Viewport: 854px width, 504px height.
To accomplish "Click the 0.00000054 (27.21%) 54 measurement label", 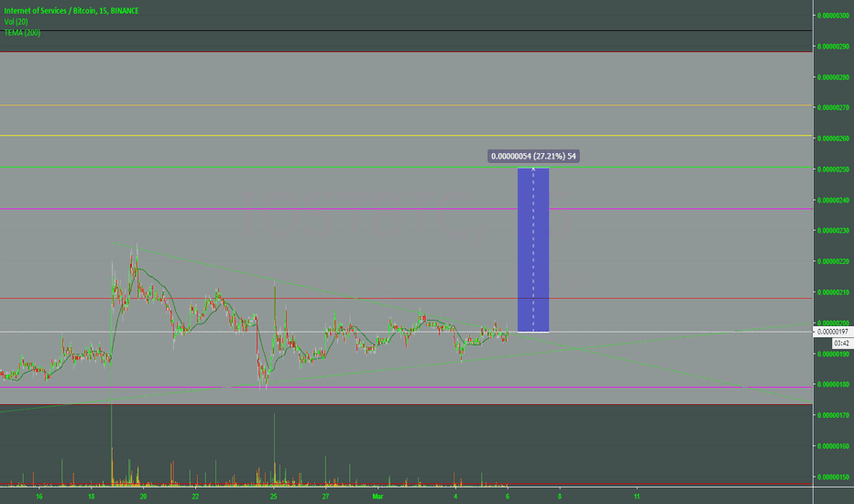I will pos(533,157).
